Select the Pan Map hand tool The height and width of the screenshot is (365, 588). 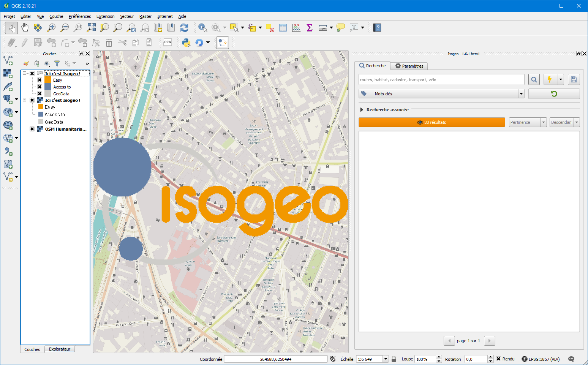(x=25, y=27)
